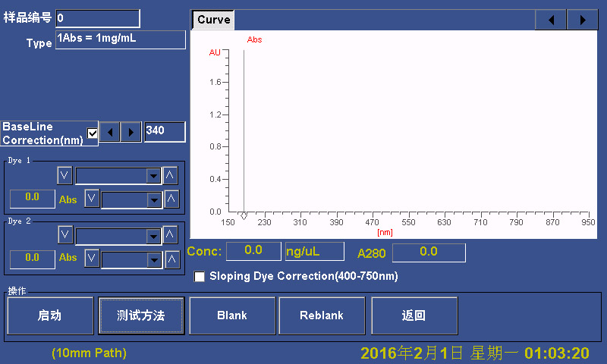Click the 测试方法 button
The width and height of the screenshot is (607, 364).
(141, 315)
